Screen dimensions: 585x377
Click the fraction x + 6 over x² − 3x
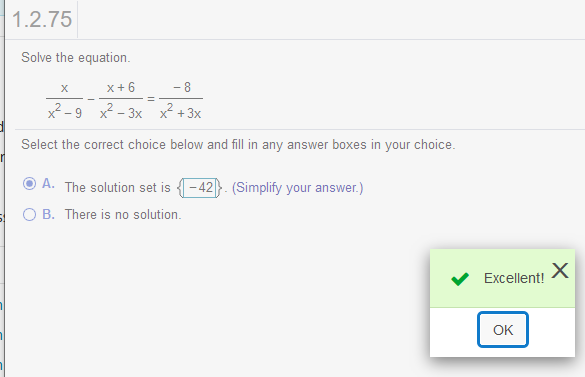coord(121,100)
